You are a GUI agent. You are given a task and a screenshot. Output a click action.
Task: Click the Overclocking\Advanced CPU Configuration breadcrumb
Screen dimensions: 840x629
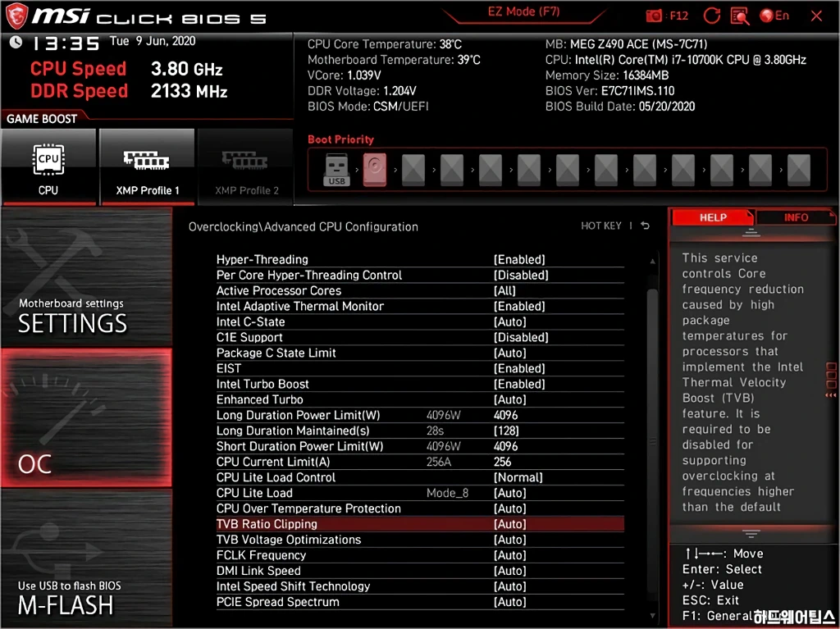pyautogui.click(x=304, y=226)
